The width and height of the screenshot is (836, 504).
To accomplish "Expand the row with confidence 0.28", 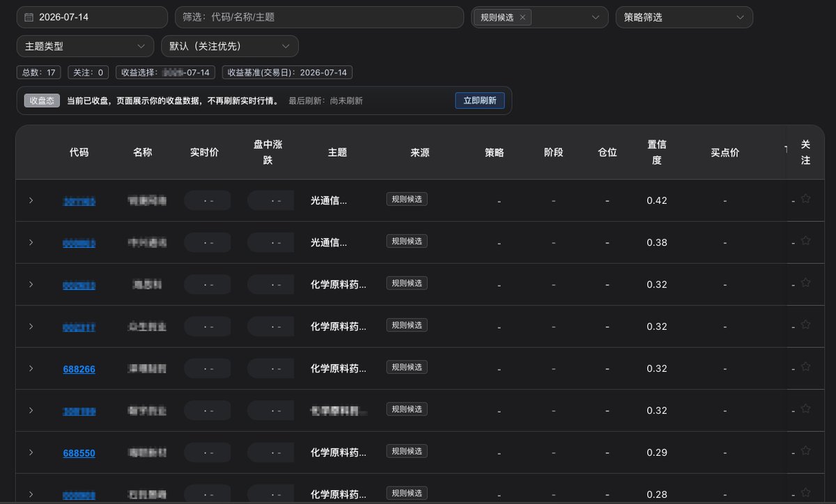I will coord(31,494).
